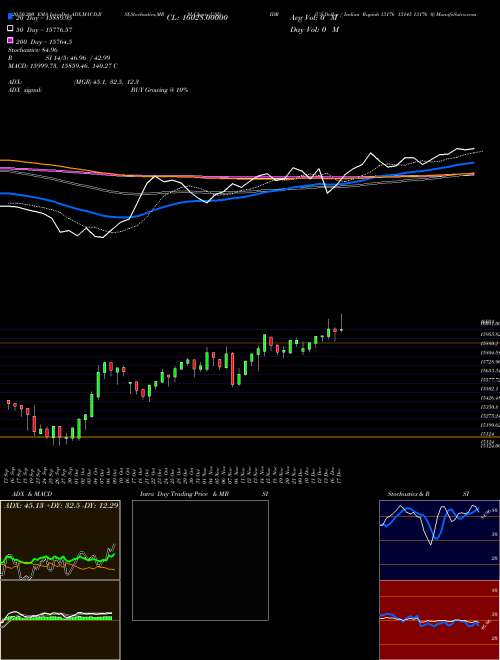Click the 'Stochastics & RSI' panel title

point(428,493)
